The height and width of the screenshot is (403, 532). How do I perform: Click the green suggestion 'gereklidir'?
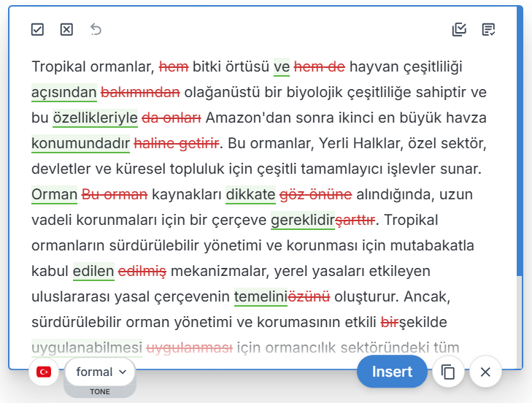coord(302,220)
